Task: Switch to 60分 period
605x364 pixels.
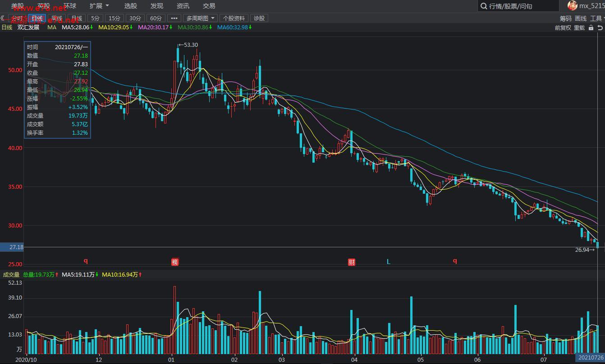Action: click(x=156, y=18)
